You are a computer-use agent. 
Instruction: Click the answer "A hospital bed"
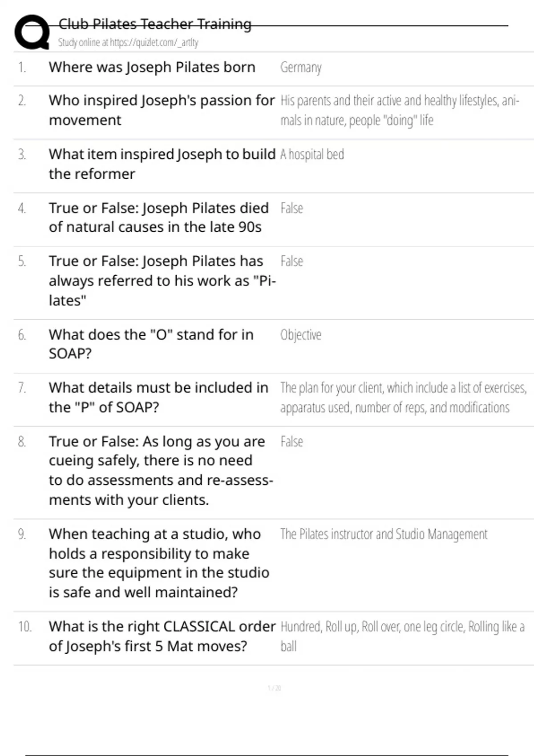click(312, 154)
